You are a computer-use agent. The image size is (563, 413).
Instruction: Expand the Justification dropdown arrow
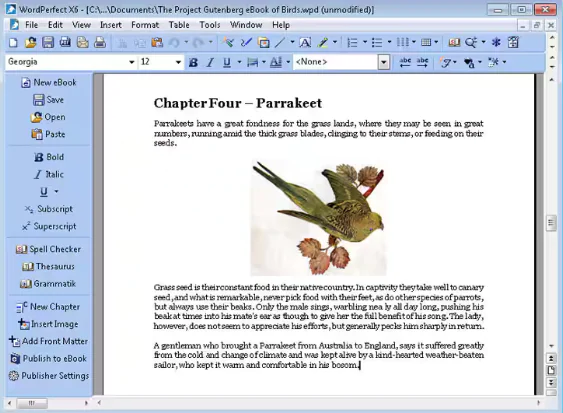click(x=264, y=62)
